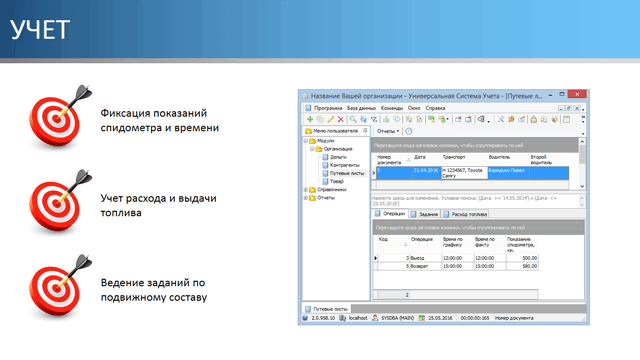This screenshot has height=360, width=640.
Task: Select the Деньги module in tree
Action: click(338, 157)
